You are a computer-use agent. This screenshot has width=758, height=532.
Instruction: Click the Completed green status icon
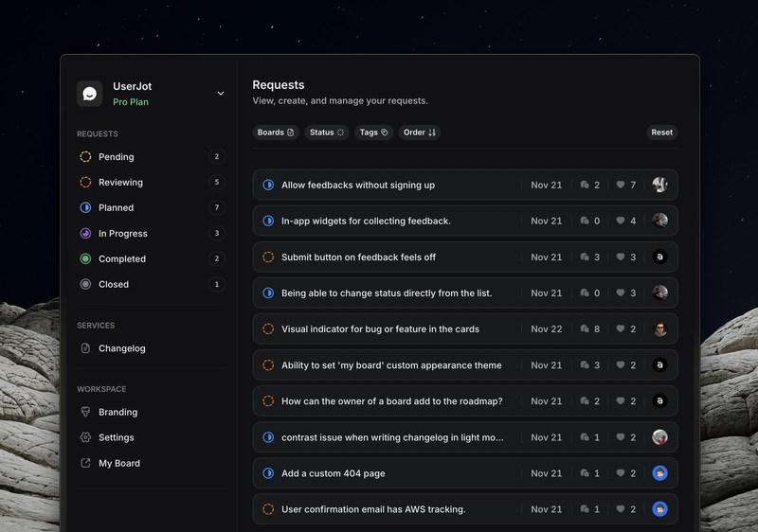pyautogui.click(x=85, y=259)
